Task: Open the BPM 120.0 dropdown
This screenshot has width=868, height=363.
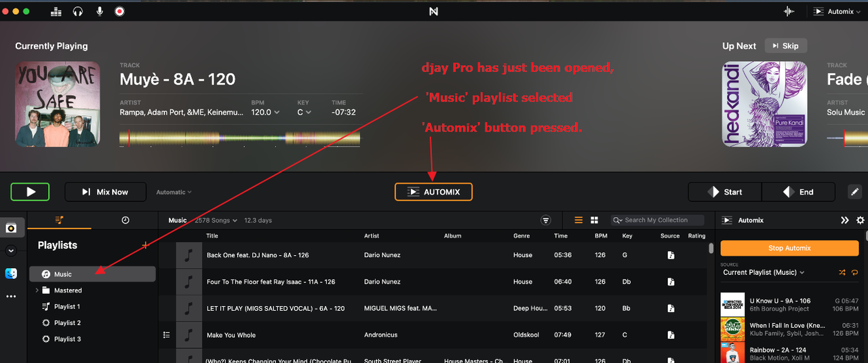Action: tap(265, 112)
